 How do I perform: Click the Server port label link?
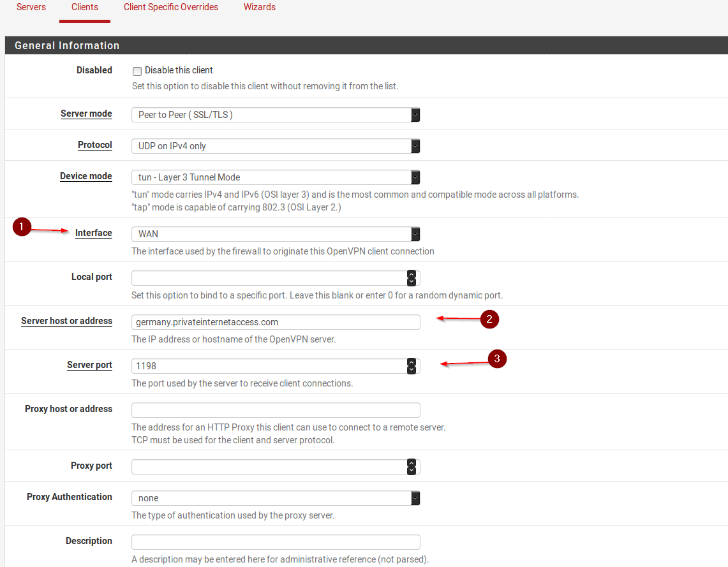pos(89,365)
